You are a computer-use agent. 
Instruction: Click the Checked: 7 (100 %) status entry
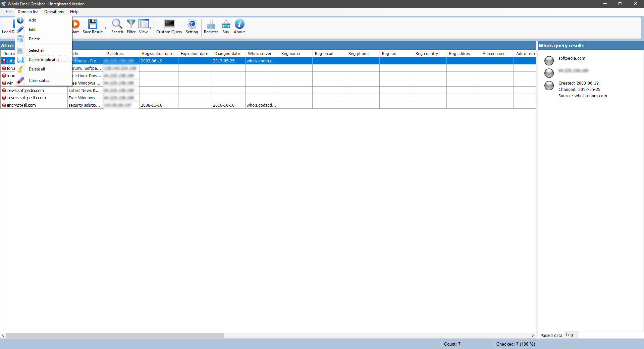coord(516,344)
